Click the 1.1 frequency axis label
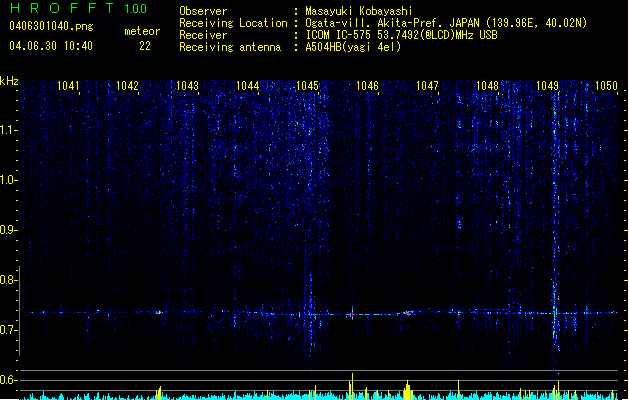 pos(8,130)
